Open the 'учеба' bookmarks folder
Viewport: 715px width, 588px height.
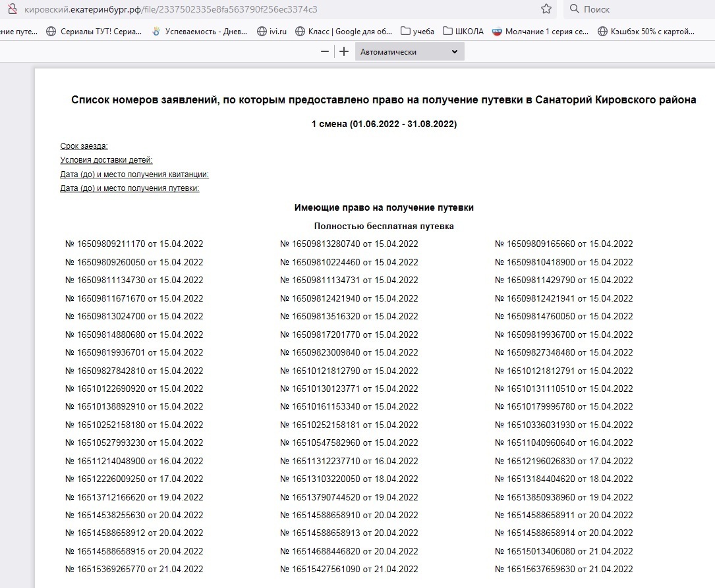coord(418,31)
